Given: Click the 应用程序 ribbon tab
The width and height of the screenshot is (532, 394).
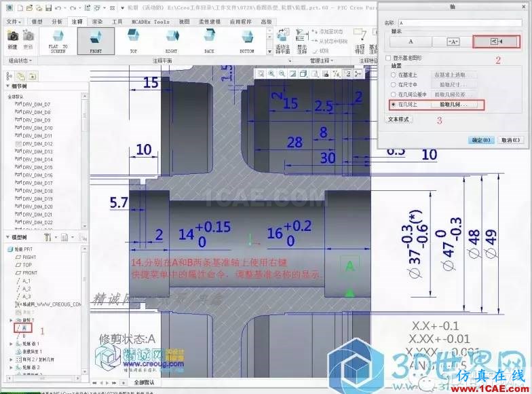Looking at the screenshot, I should pyautogui.click(x=240, y=22).
